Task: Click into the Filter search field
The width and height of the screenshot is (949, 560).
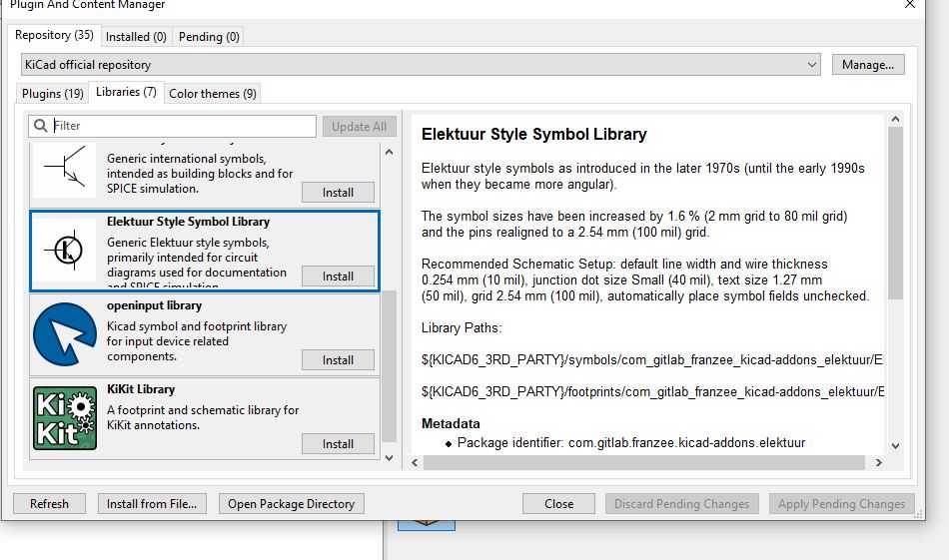Action: (x=172, y=126)
